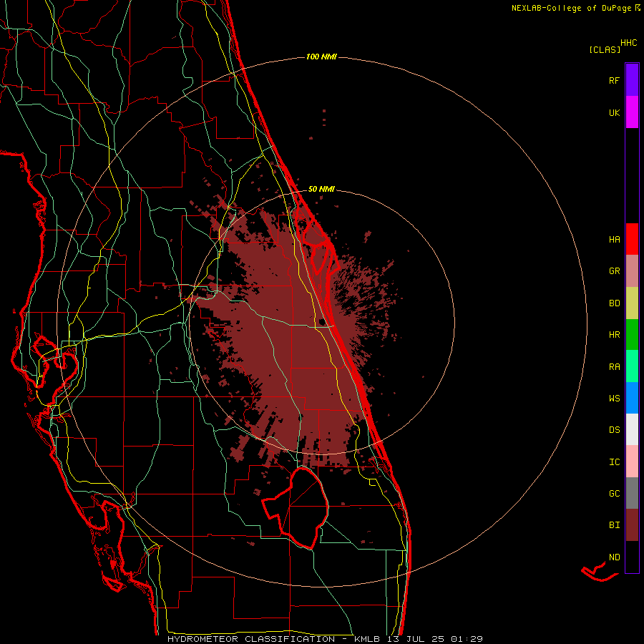Click the 01:29 timestamp text

tap(467, 639)
